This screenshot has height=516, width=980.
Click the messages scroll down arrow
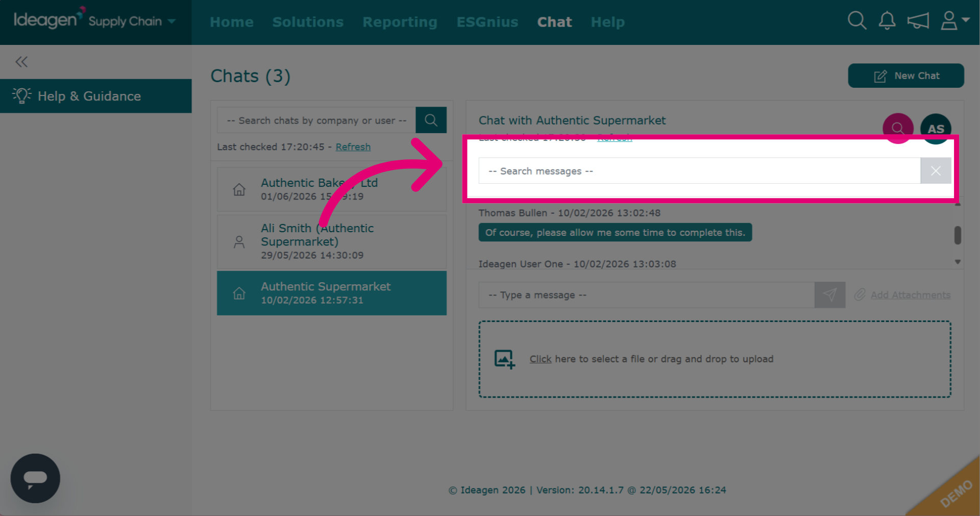958,262
